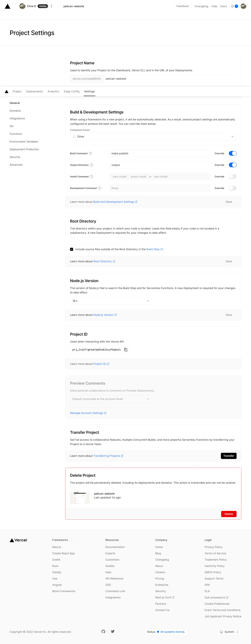Click Build Command help question icon
Image resolution: width=251 pixels, height=644 pixels.
click(91, 154)
